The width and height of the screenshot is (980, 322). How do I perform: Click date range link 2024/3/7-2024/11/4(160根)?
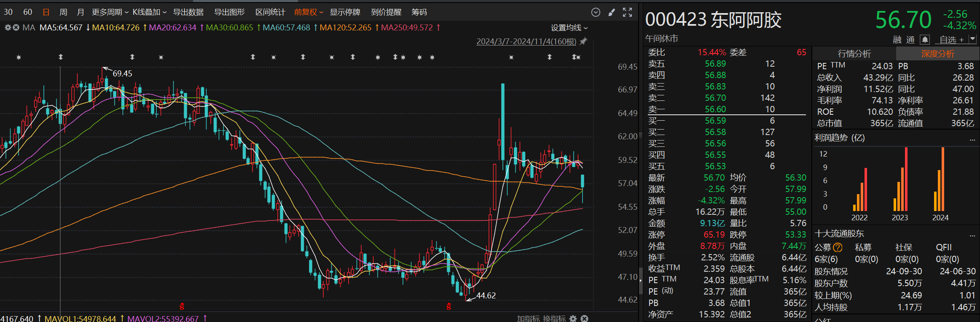point(526,41)
